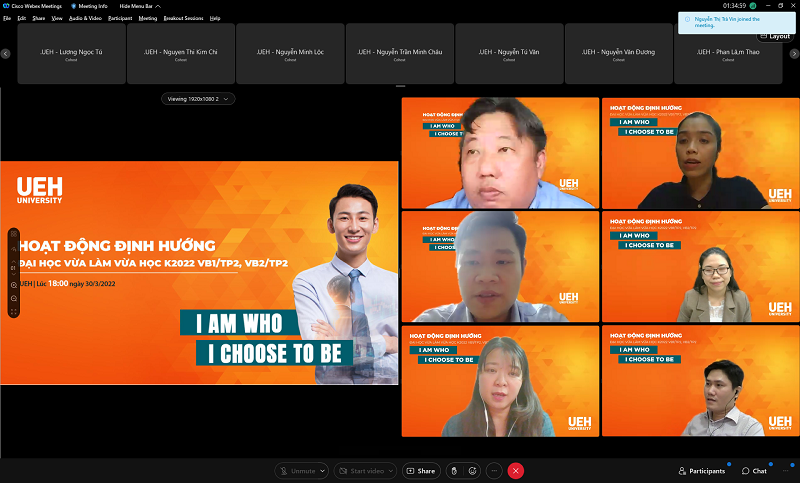Open the File menu
The image size is (800, 483).
[7, 18]
